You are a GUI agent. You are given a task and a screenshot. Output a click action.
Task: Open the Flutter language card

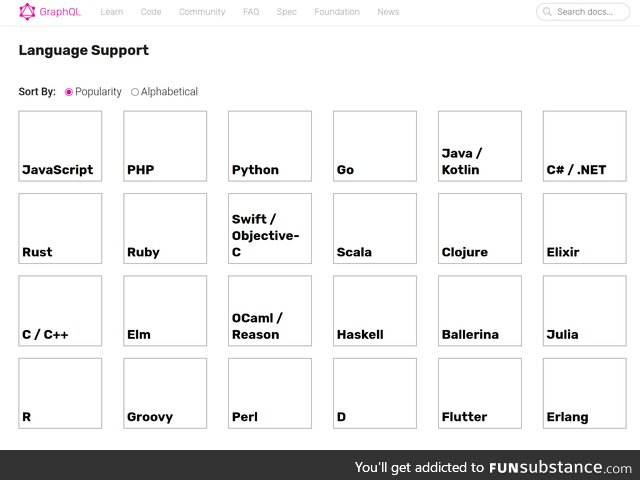pos(479,393)
